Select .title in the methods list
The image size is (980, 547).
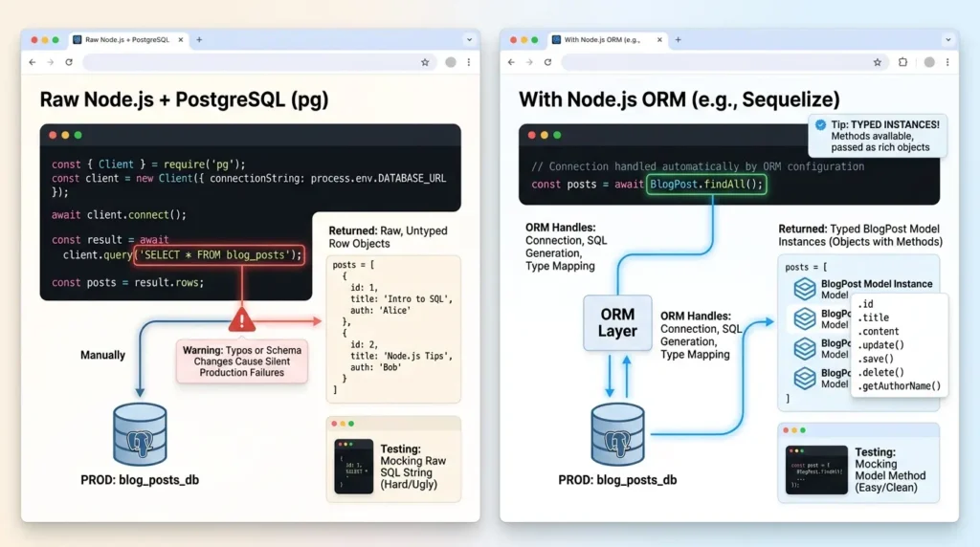coord(873,317)
